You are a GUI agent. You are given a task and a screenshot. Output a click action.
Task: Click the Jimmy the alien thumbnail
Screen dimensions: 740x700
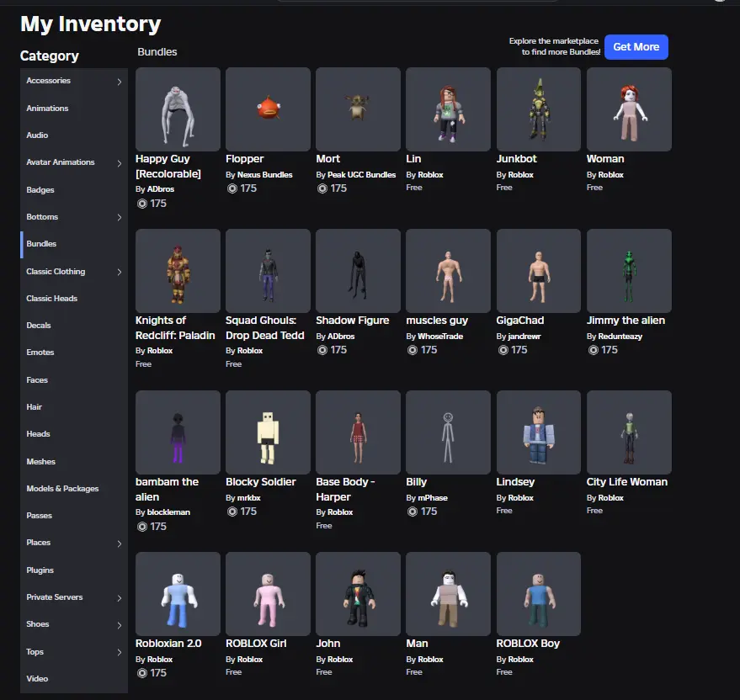point(629,271)
